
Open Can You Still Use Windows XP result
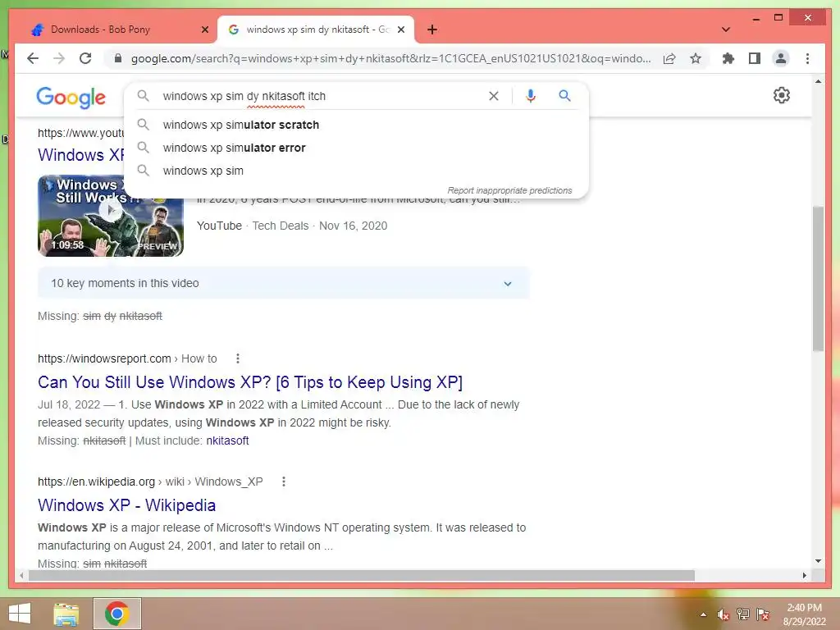(x=250, y=382)
